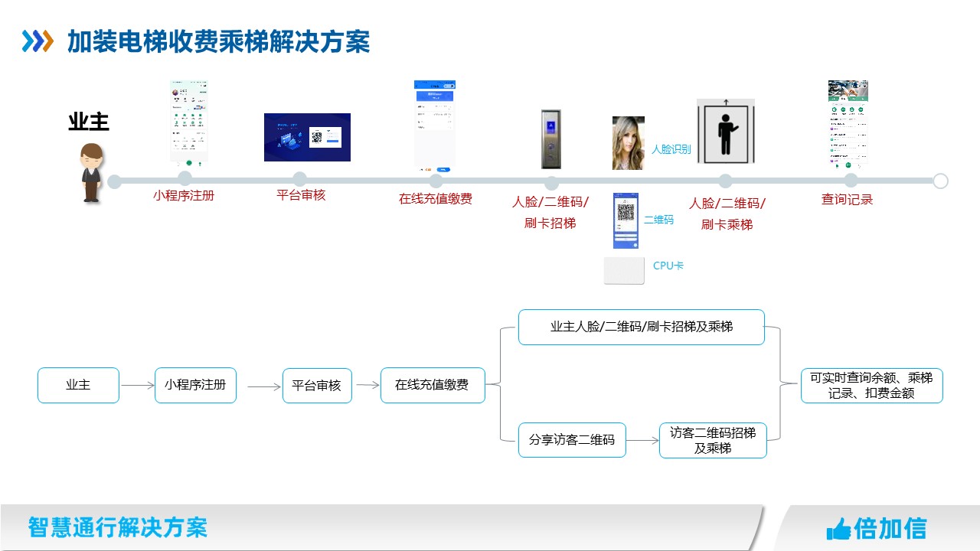This screenshot has width=980, height=551.
Task: Click the online recharge payment phone screenshot
Action: [x=434, y=126]
